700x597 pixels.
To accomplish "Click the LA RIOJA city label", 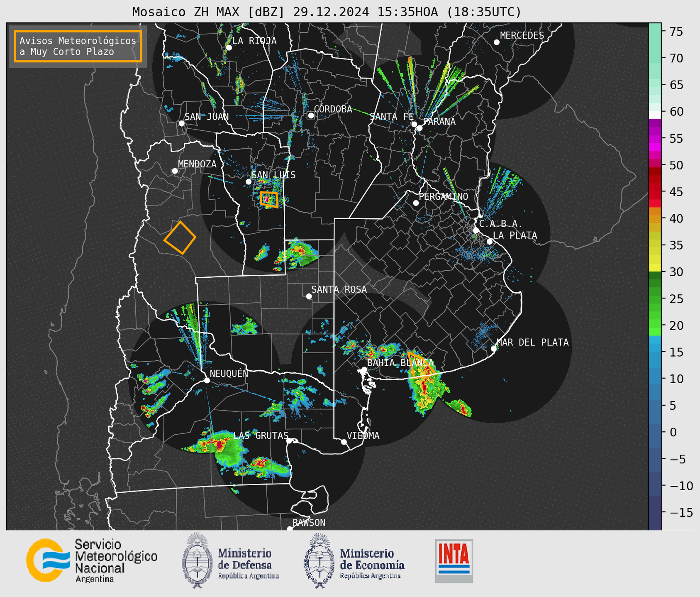I will click(x=254, y=41).
